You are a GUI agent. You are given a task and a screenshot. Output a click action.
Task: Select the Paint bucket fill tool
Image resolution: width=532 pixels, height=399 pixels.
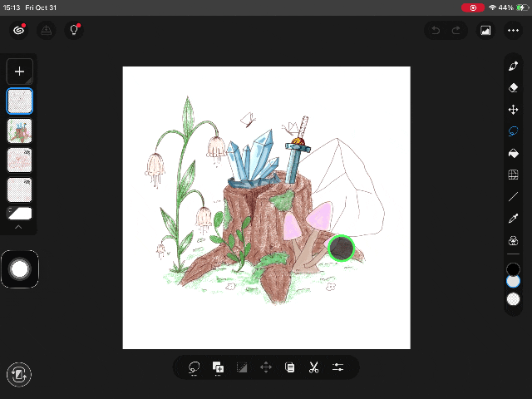tap(513, 153)
